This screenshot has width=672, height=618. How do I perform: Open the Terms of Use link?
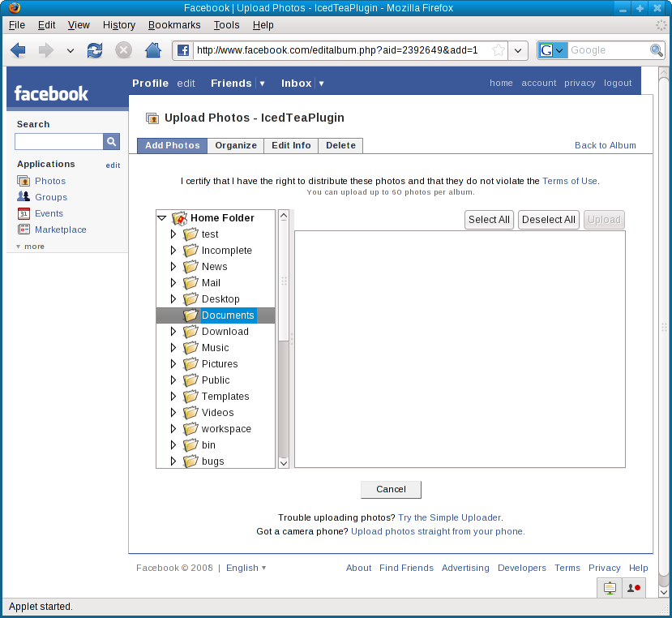[570, 181]
